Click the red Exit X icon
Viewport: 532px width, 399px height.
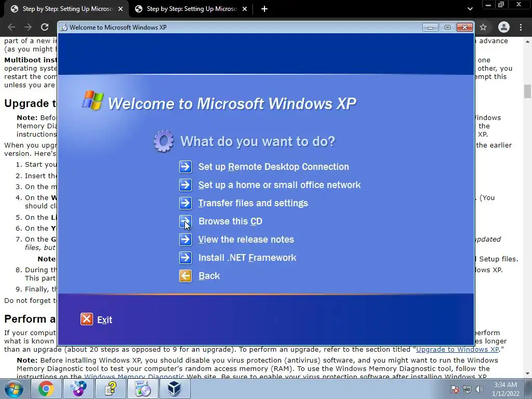click(x=87, y=320)
